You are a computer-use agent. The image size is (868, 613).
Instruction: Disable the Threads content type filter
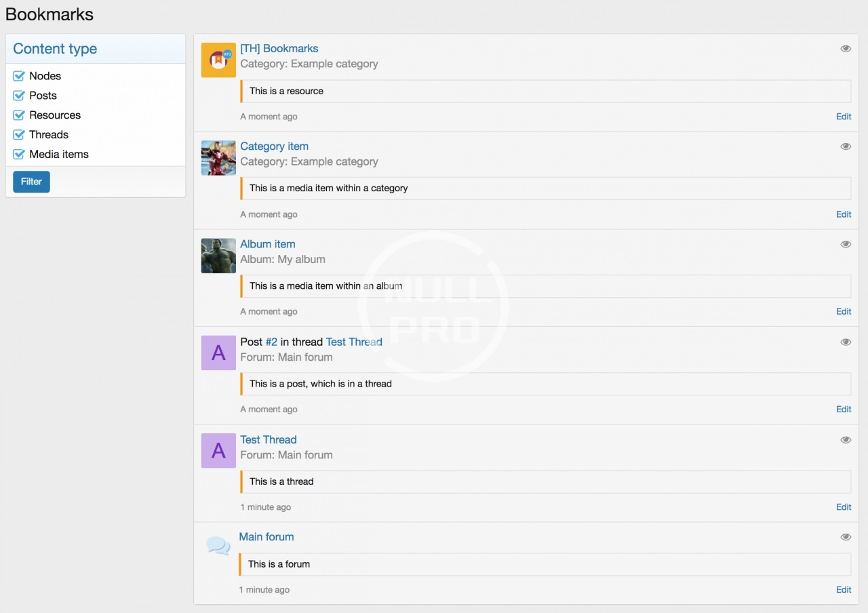click(19, 135)
